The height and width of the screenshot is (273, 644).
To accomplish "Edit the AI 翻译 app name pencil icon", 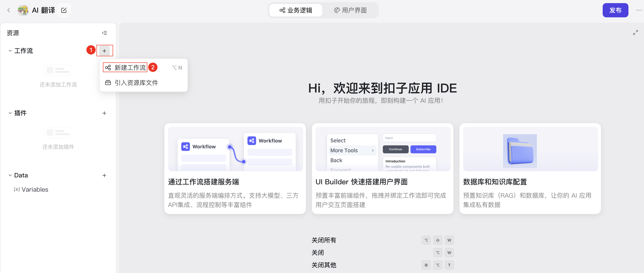I will pos(64,10).
